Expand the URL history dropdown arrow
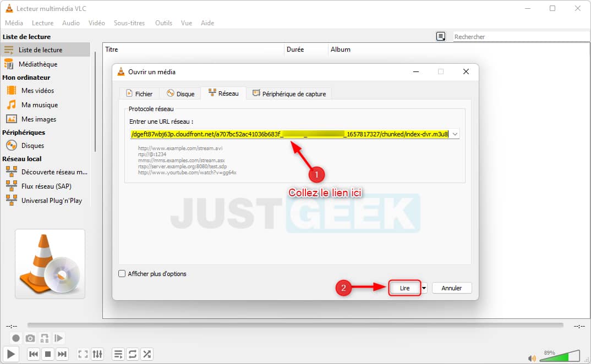This screenshot has width=591, height=364. coord(455,134)
